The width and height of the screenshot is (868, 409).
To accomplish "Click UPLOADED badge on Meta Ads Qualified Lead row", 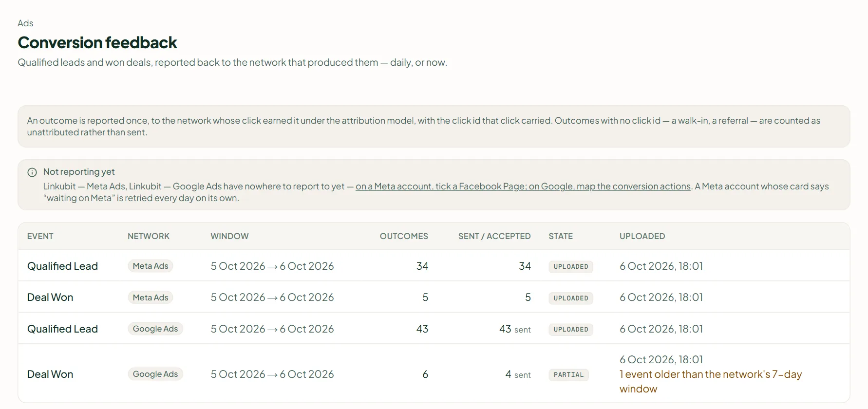I will [571, 267].
